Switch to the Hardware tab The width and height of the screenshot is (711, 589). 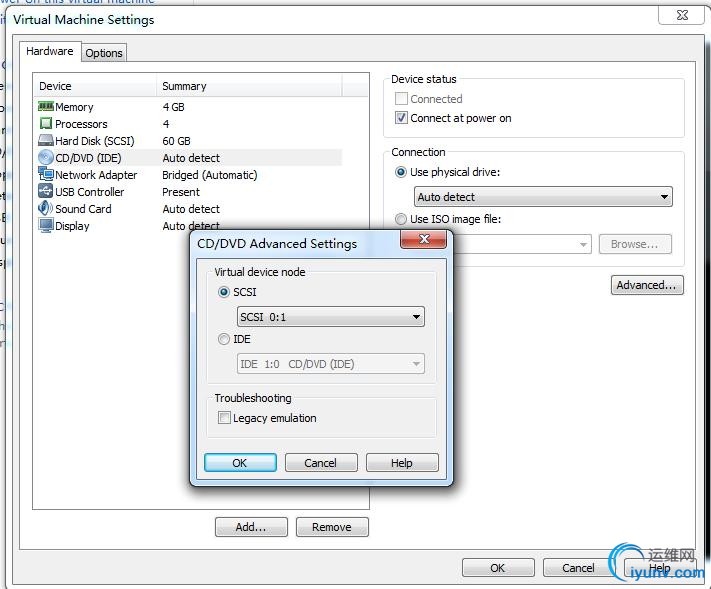(49, 51)
